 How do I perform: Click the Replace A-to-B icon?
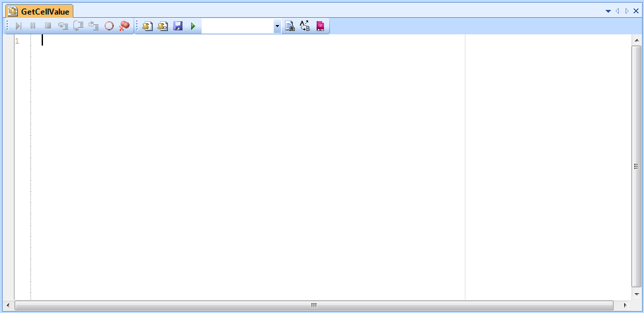[x=305, y=26]
